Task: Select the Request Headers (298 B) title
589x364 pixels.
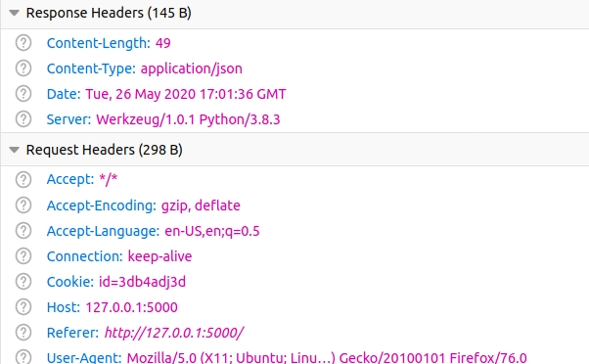Action: point(104,150)
